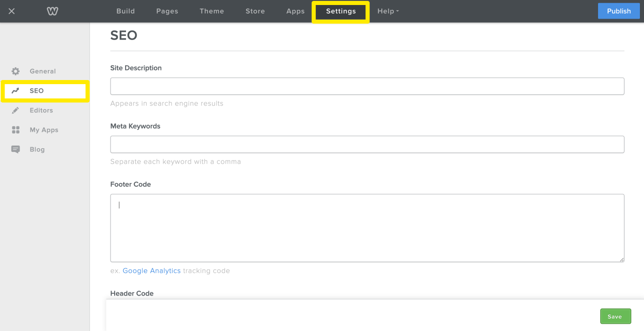Click the Editors pencil icon
The image size is (644, 331).
pos(15,110)
